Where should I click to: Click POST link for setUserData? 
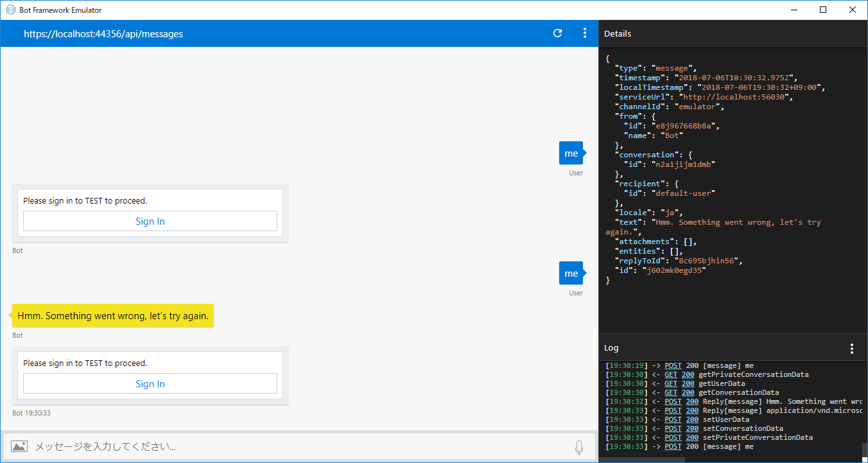(x=673, y=419)
